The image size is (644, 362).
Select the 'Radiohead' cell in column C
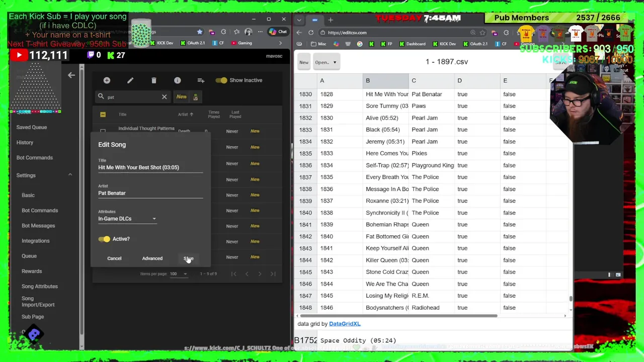[x=432, y=308]
